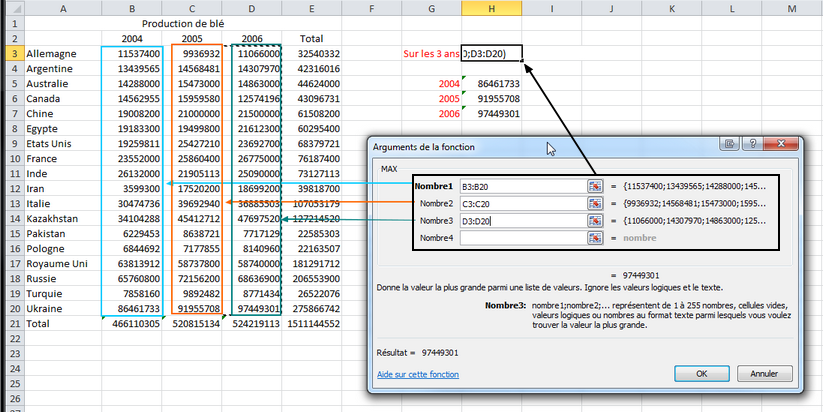Click the 2005 heading in cell C2
This screenshot has width=823, height=412.
[192, 38]
